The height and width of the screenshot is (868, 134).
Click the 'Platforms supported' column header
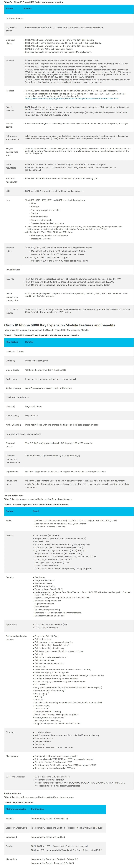click(x=16, y=809)
